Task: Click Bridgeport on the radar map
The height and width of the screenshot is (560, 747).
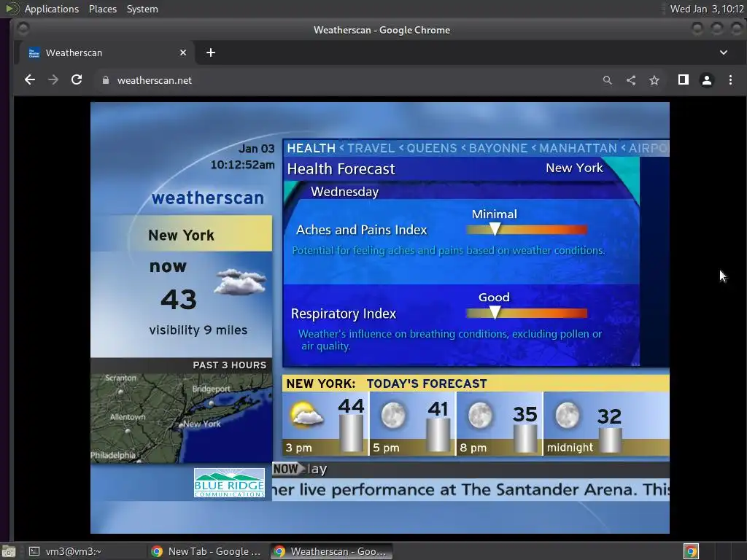Action: point(211,389)
